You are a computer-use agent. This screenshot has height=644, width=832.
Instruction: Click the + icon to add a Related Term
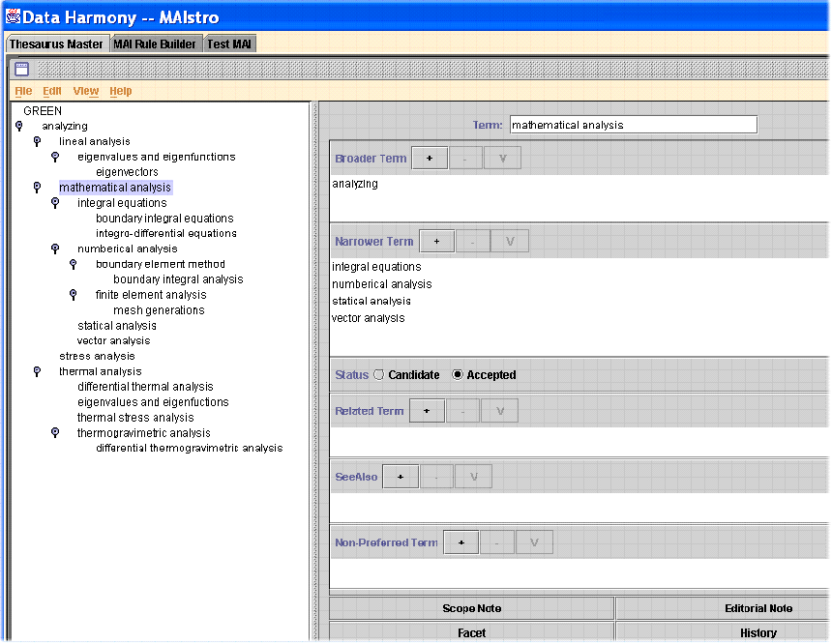pos(427,410)
